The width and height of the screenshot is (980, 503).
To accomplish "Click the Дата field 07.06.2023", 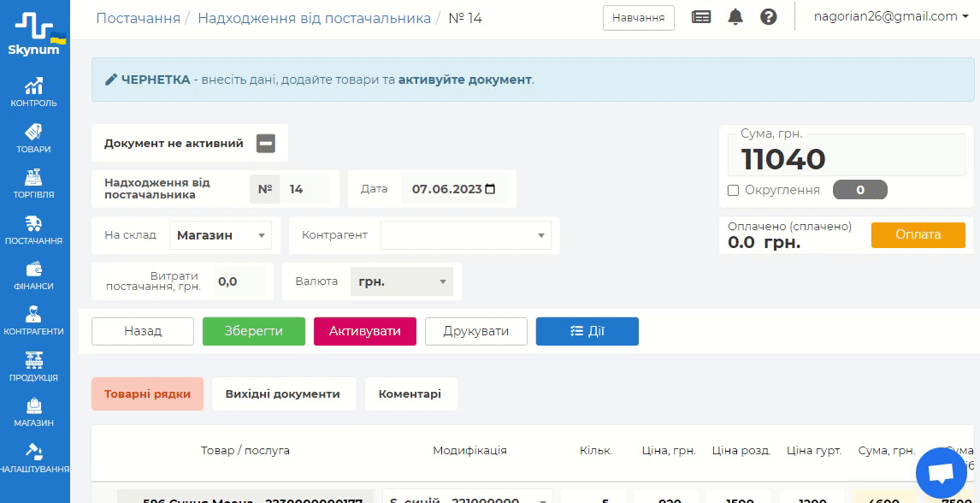I will 454,189.
